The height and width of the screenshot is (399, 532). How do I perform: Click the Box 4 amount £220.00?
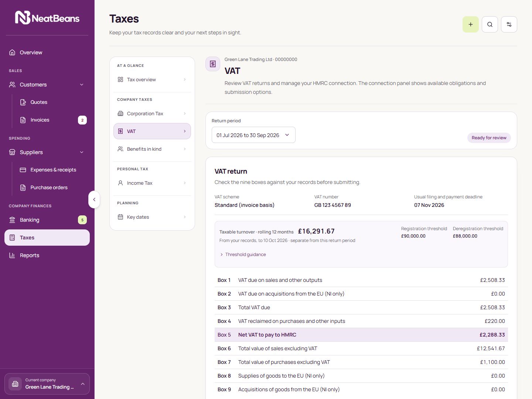495,321
